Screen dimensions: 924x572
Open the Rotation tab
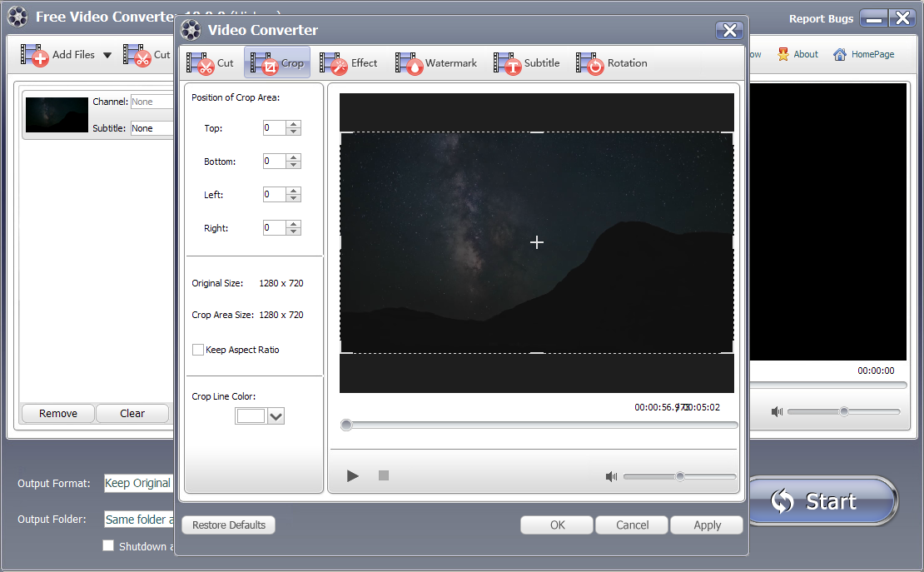[611, 63]
